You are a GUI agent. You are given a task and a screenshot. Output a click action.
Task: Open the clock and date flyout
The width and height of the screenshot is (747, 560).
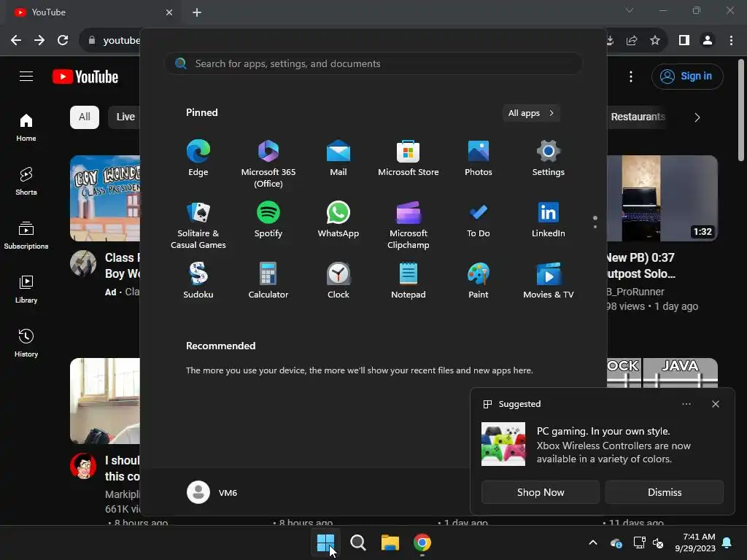tap(695, 542)
